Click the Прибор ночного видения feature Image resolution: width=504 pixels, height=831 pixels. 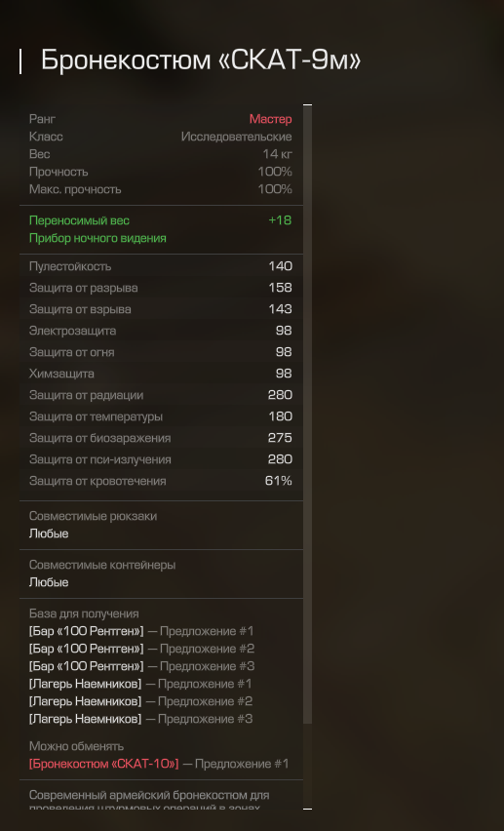coord(97,239)
